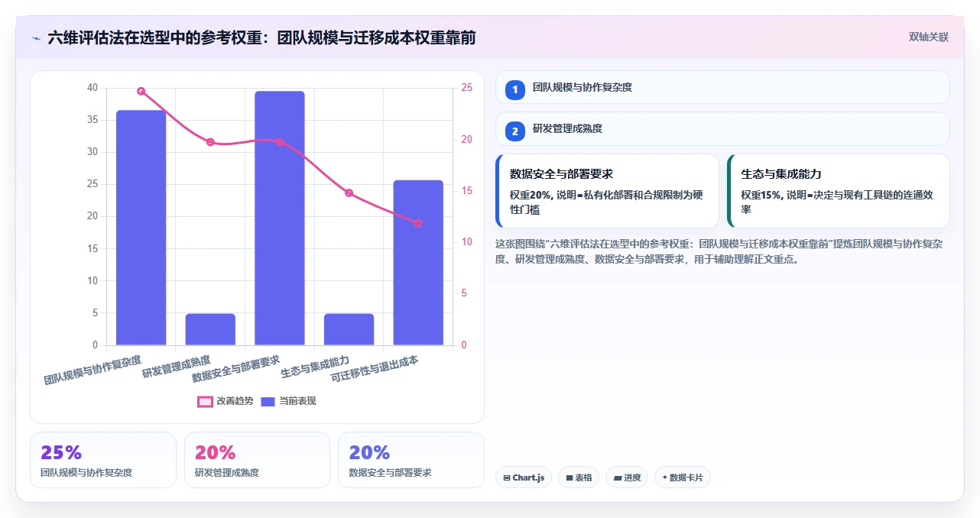This screenshot has height=518, width=980.
Task: Click left axis value 40
Action: (x=92, y=88)
